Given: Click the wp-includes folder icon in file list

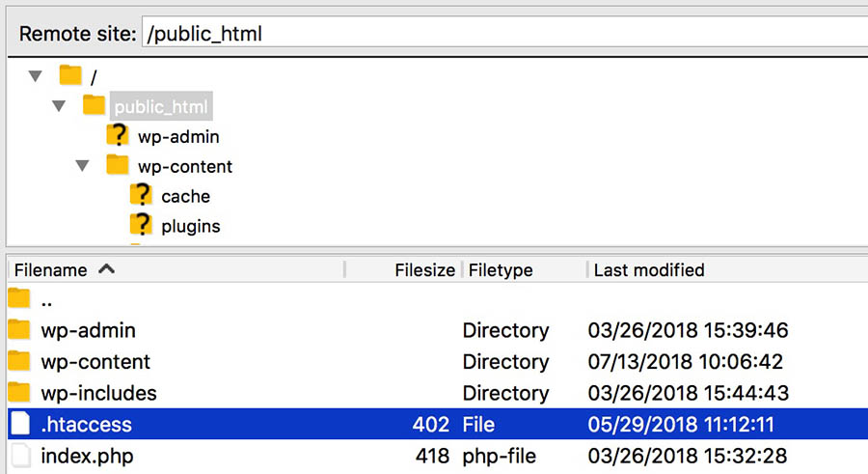Looking at the screenshot, I should pyautogui.click(x=19, y=393).
